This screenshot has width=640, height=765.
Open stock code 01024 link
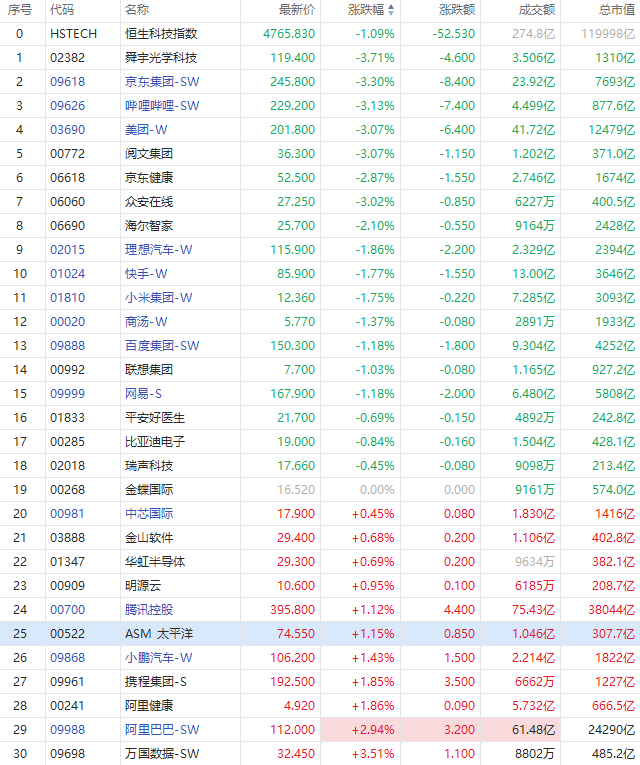pos(67,274)
